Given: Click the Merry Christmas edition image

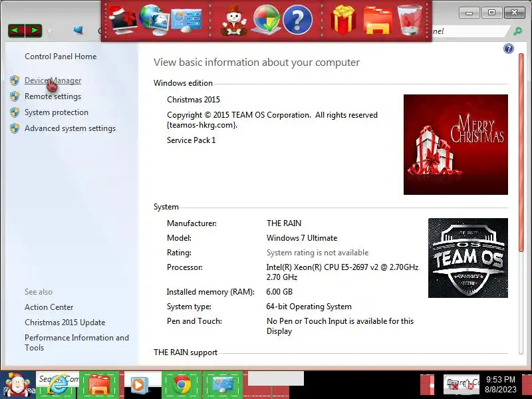Looking at the screenshot, I should click(456, 144).
